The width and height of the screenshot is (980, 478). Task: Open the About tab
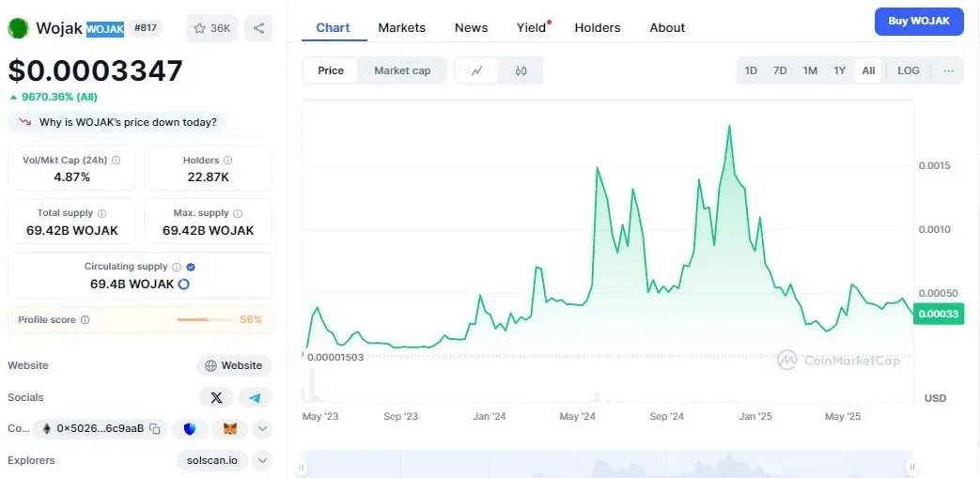667,27
